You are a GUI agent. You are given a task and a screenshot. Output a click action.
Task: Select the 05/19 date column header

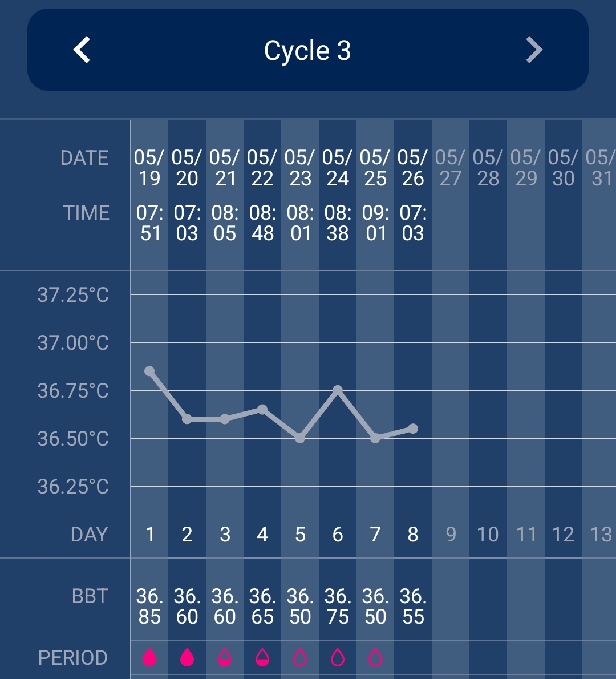[149, 168]
